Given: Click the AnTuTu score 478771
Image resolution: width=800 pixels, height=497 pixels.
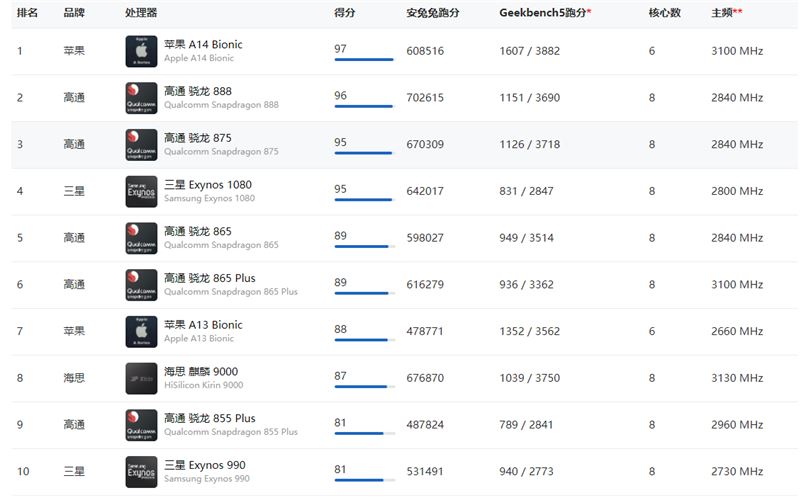Looking at the screenshot, I should (x=425, y=332).
